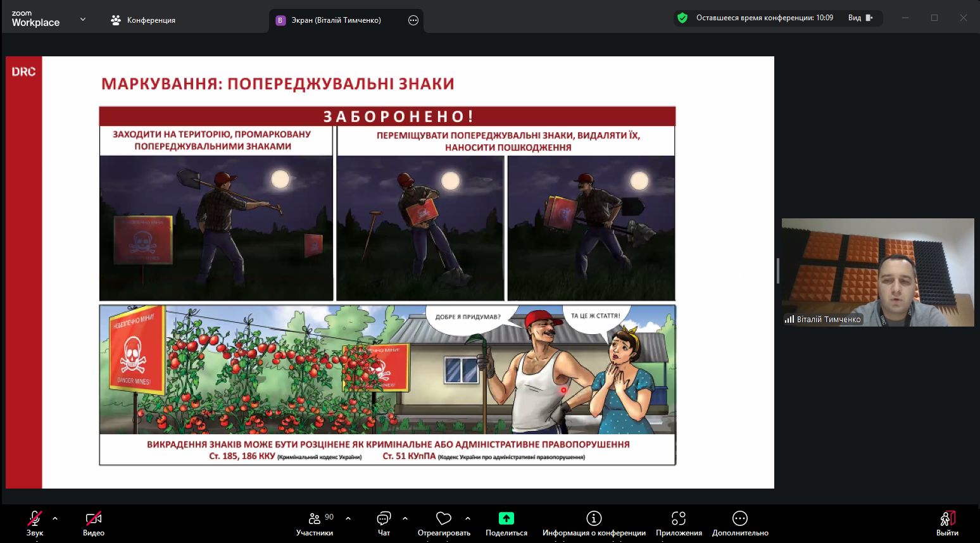
Task: Click the green encryption shield icon
Action: (x=682, y=18)
